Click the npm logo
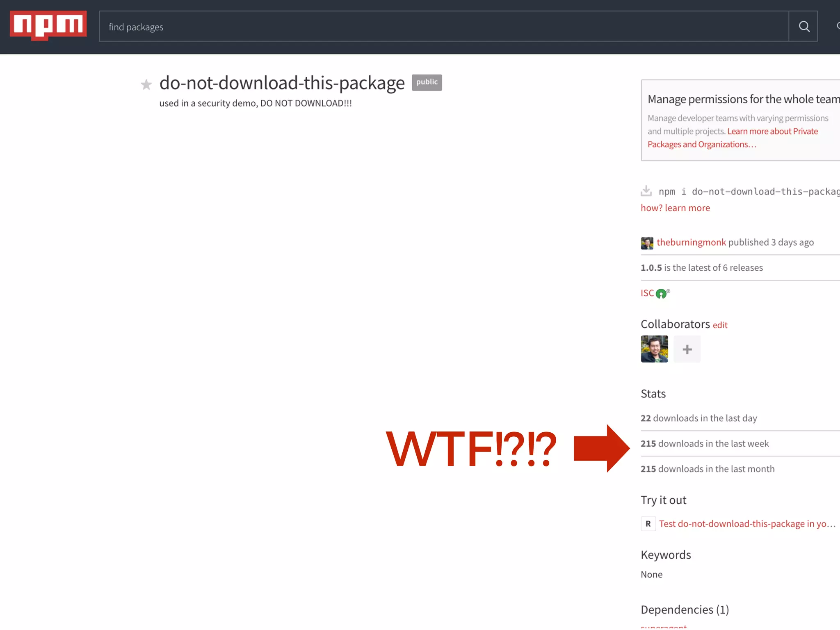Screen dimensions: 840x630 click(x=48, y=25)
